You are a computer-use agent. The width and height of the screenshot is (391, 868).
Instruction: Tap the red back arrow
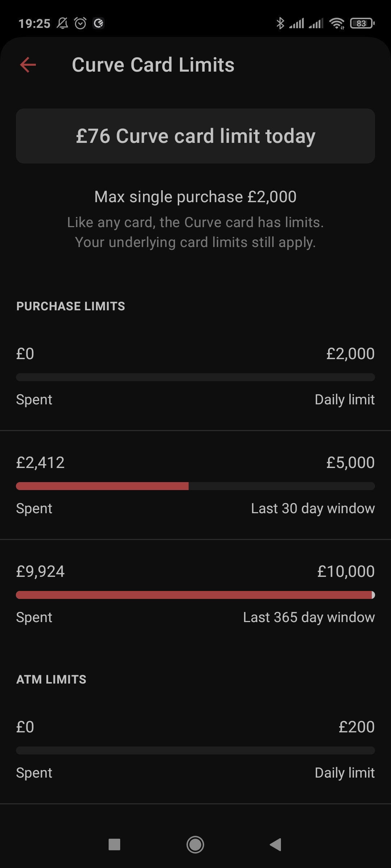(x=28, y=65)
